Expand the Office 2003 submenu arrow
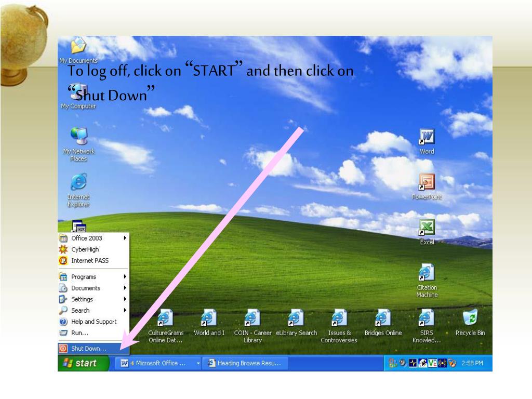This screenshot has height=399, width=532. 125,238
